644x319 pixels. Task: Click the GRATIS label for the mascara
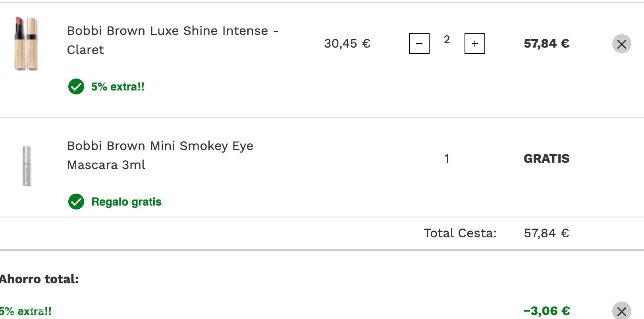546,159
